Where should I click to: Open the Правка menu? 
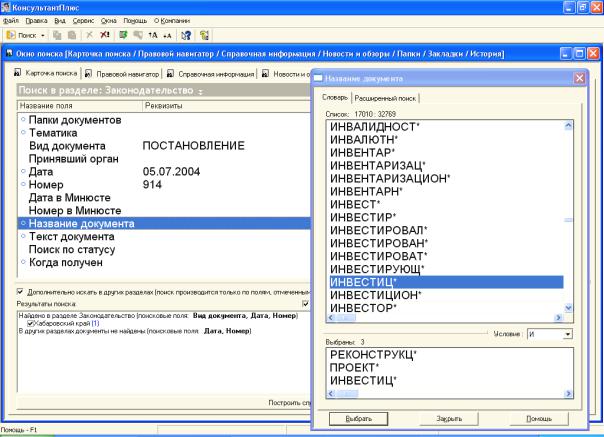[37, 21]
